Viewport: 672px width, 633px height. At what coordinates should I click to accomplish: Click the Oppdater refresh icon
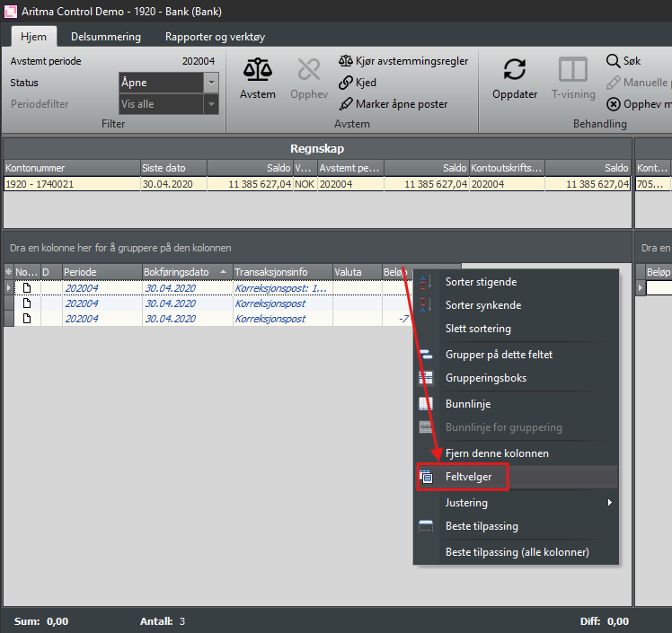[515, 70]
